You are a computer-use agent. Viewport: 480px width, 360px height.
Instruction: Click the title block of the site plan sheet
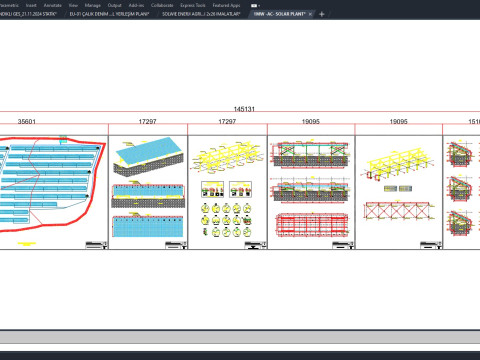(97, 245)
